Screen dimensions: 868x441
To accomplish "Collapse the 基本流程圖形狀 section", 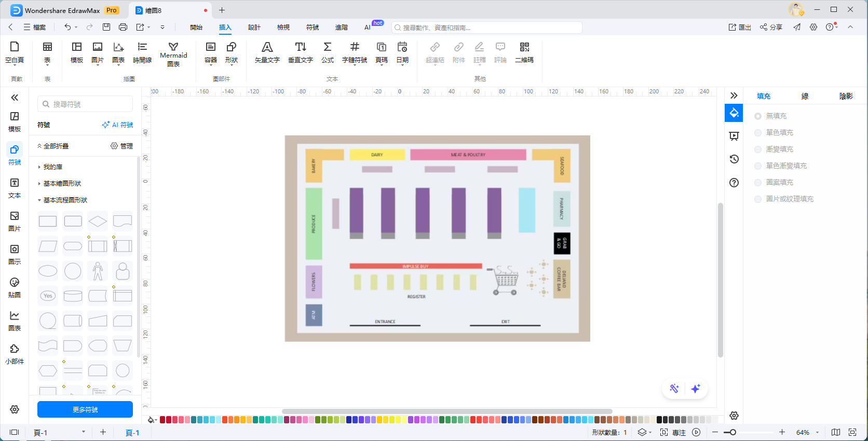I will pyautogui.click(x=65, y=200).
